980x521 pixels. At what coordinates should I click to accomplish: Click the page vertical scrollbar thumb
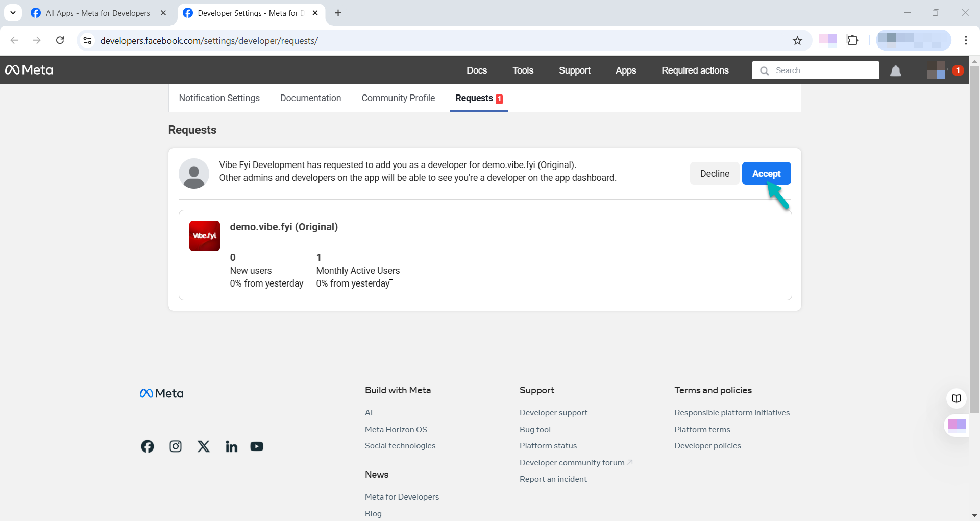tap(974, 239)
